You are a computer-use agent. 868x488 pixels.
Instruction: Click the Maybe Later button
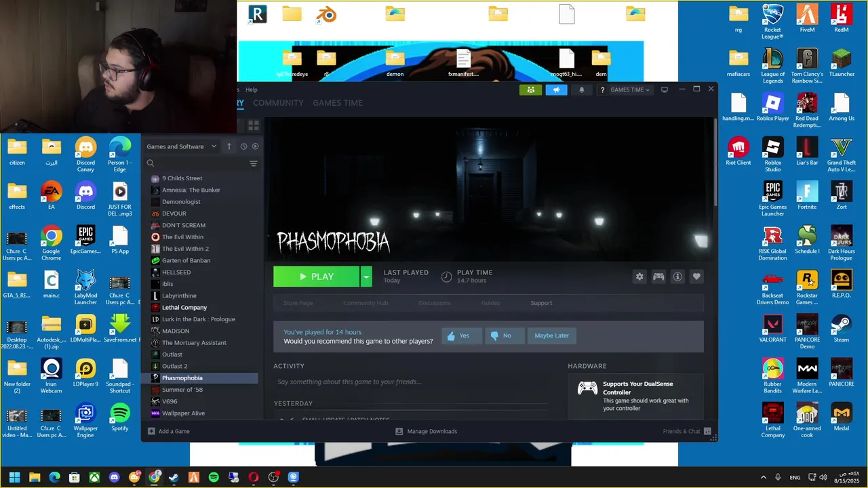pyautogui.click(x=551, y=335)
